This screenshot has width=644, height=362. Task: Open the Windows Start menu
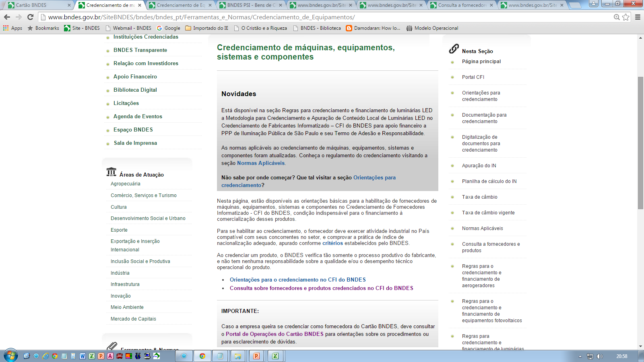pos(11,356)
